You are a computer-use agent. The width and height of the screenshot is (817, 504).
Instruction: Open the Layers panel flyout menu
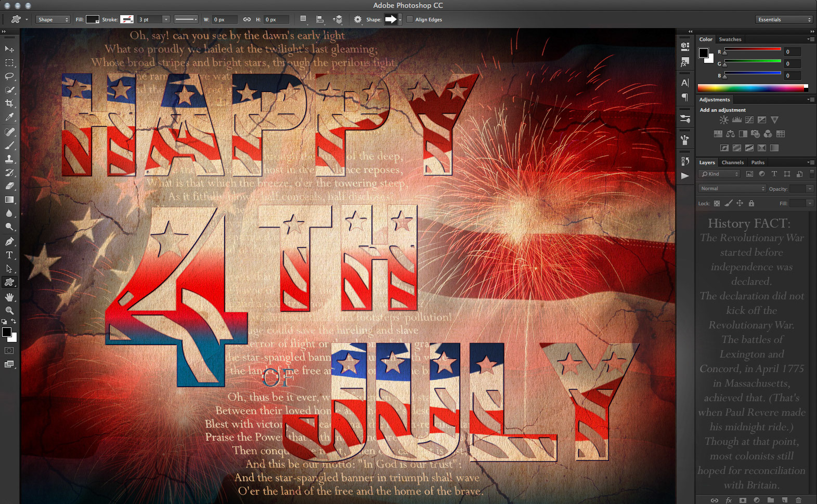pyautogui.click(x=811, y=163)
